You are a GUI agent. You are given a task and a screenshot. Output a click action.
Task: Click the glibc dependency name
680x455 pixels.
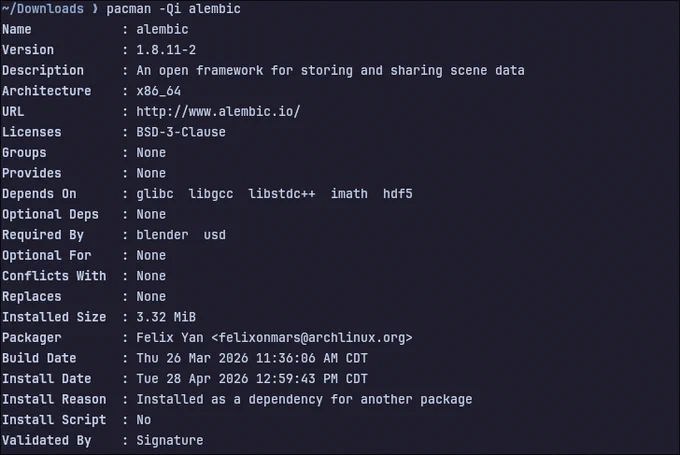tap(155, 194)
